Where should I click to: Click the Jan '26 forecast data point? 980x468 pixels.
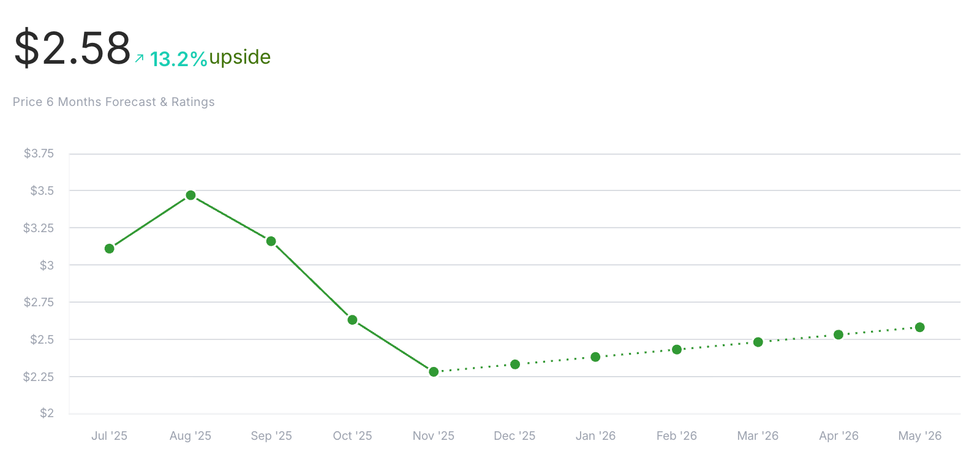595,357
